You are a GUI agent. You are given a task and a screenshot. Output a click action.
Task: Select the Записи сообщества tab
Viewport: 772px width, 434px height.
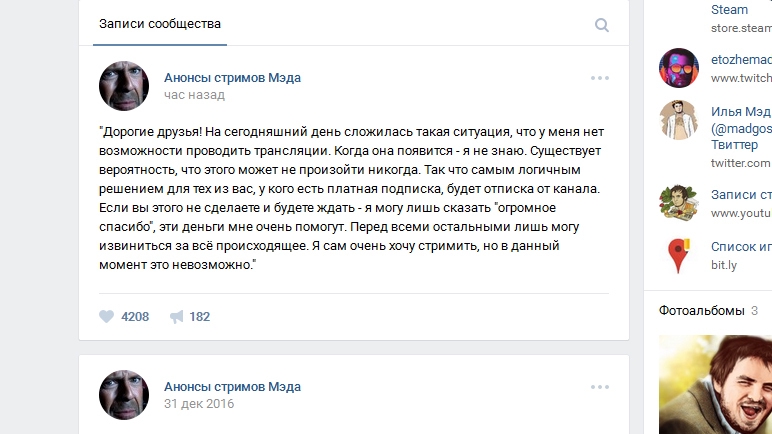click(160, 24)
